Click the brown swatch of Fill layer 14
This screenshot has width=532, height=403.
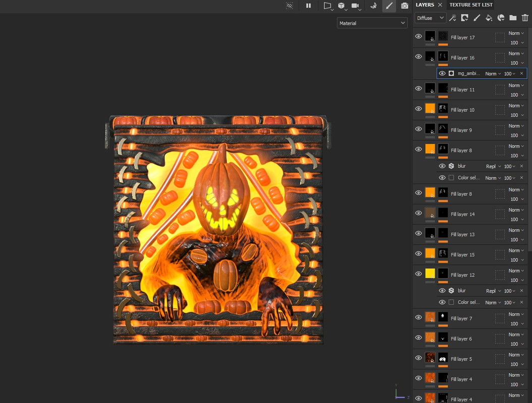[x=430, y=213]
